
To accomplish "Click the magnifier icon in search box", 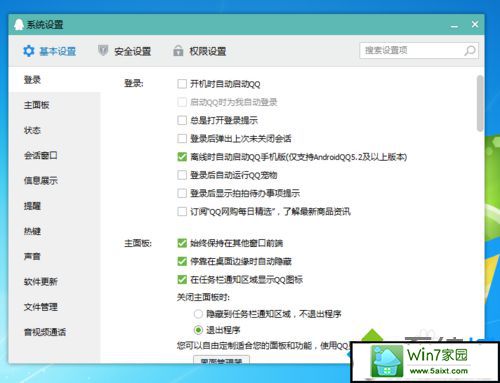I will pyautogui.click(x=470, y=51).
